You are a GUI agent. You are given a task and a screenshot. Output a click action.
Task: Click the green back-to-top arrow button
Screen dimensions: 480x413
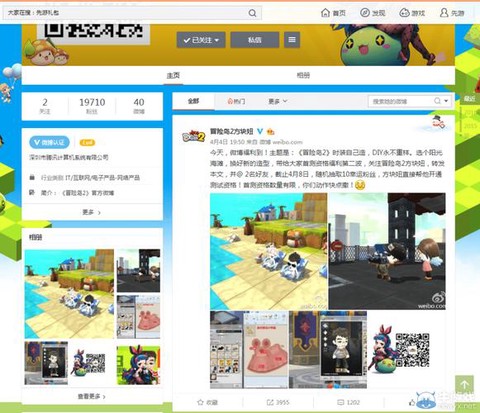coord(464,385)
